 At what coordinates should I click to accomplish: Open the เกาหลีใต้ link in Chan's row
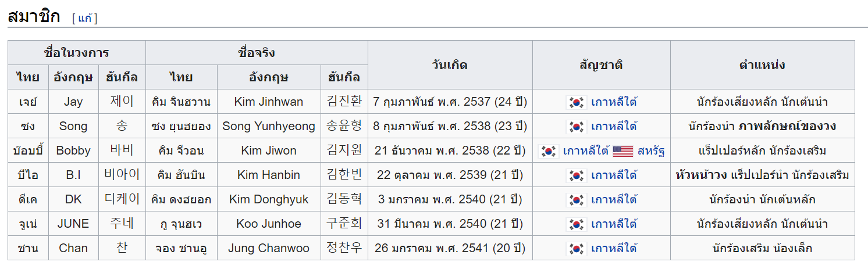pos(614,249)
